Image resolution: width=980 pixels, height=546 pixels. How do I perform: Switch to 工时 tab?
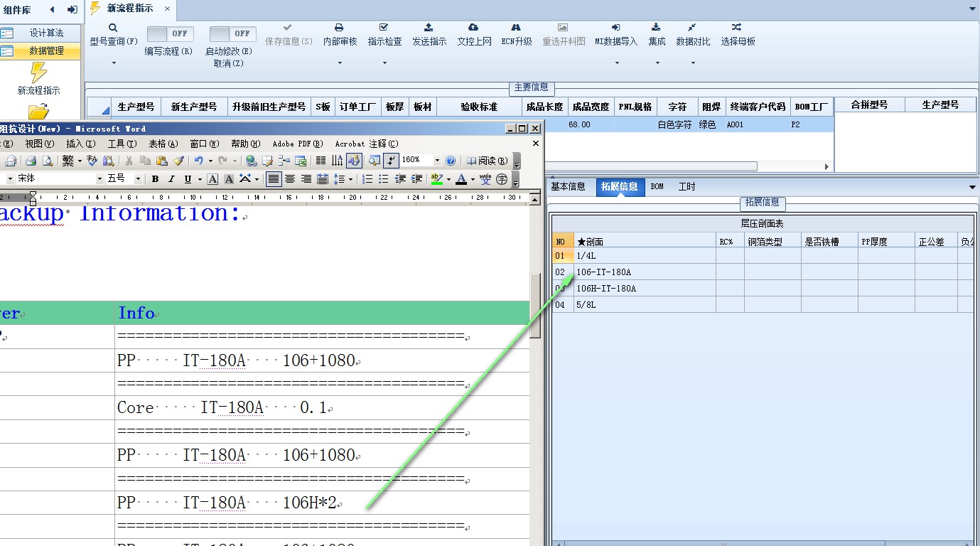point(687,187)
